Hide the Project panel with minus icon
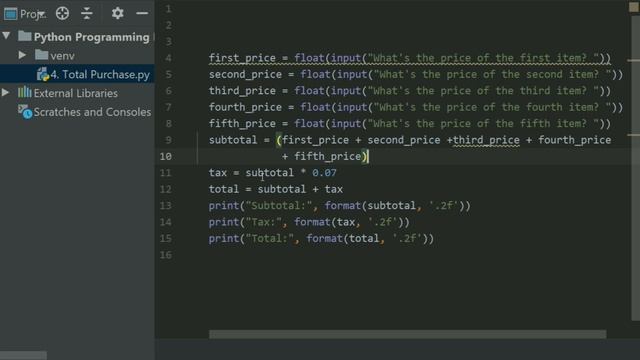Screen dimensions: 640x360 point(142,13)
